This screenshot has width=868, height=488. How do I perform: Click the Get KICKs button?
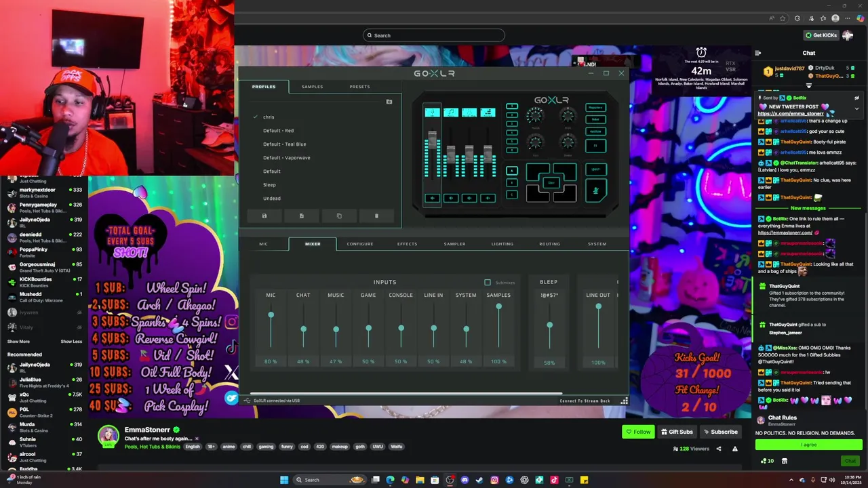[x=821, y=35]
